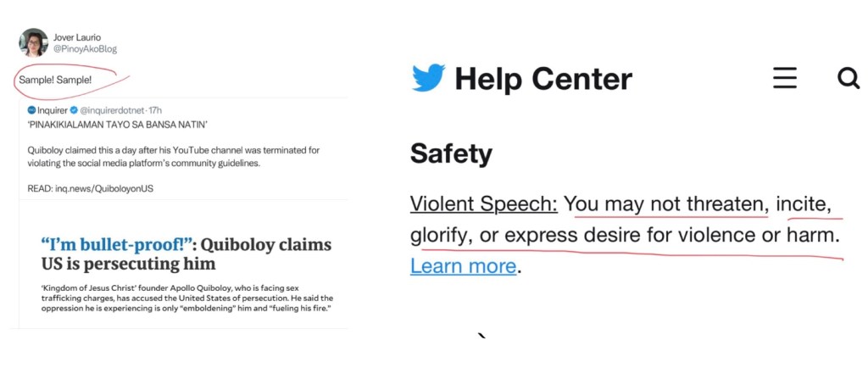Viewport: 868px width, 368px height.
Task: Click Jover Laurio's profile avatar
Action: 34,42
